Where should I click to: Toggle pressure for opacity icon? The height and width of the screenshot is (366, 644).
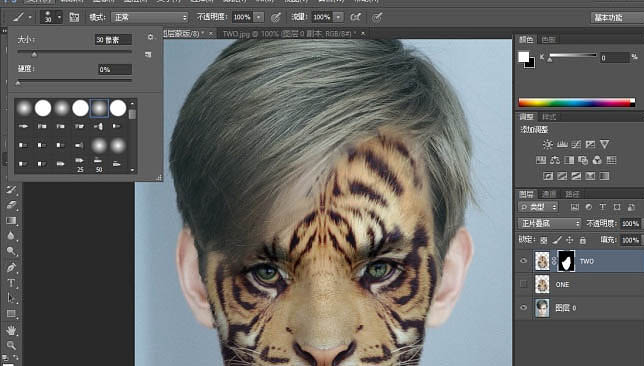tap(276, 17)
